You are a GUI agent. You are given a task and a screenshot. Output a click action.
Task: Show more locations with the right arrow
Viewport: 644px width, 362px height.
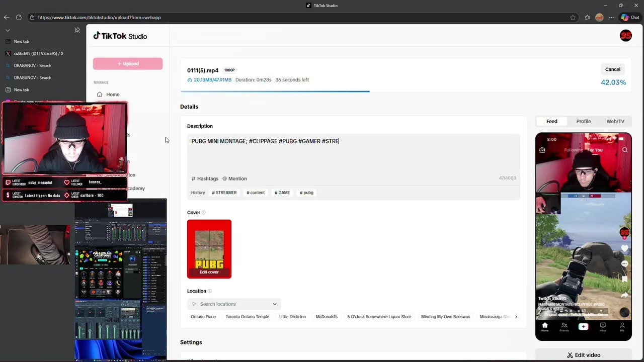tap(516, 317)
